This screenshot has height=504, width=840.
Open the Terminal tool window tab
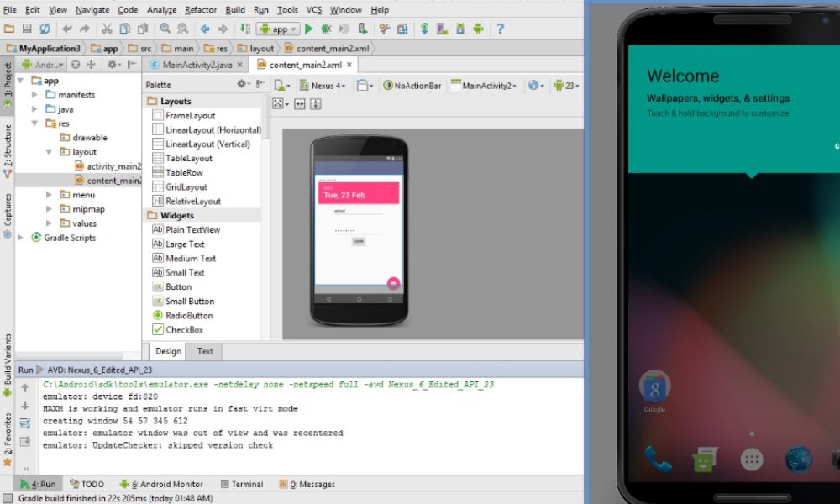tap(242, 484)
